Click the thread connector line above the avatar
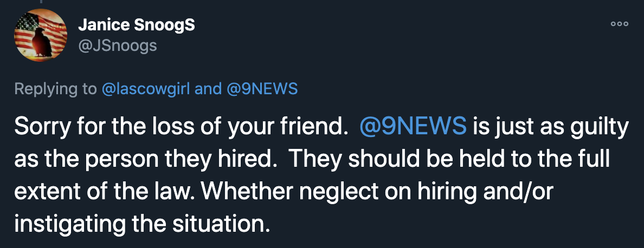The width and height of the screenshot is (644, 248). point(41,2)
